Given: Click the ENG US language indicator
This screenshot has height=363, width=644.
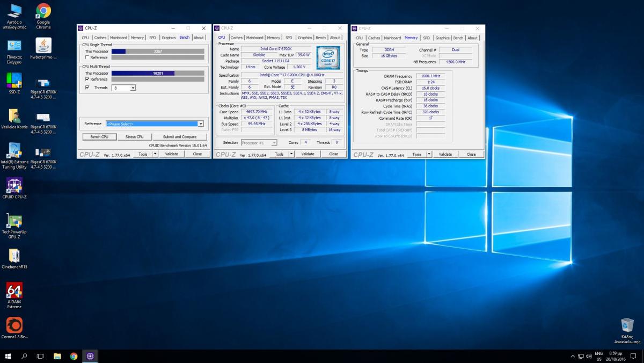Looking at the screenshot, I should point(598,356).
